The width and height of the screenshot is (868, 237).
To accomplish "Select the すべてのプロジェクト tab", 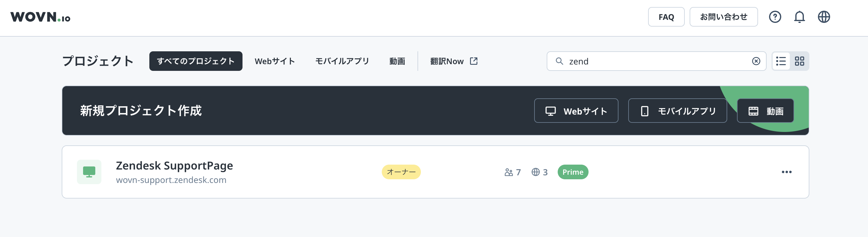I will pyautogui.click(x=195, y=61).
